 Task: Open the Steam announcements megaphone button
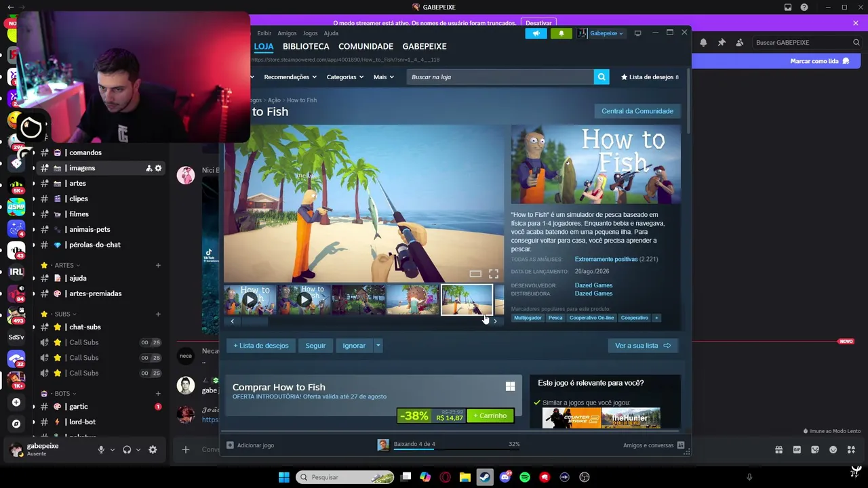pos(536,33)
